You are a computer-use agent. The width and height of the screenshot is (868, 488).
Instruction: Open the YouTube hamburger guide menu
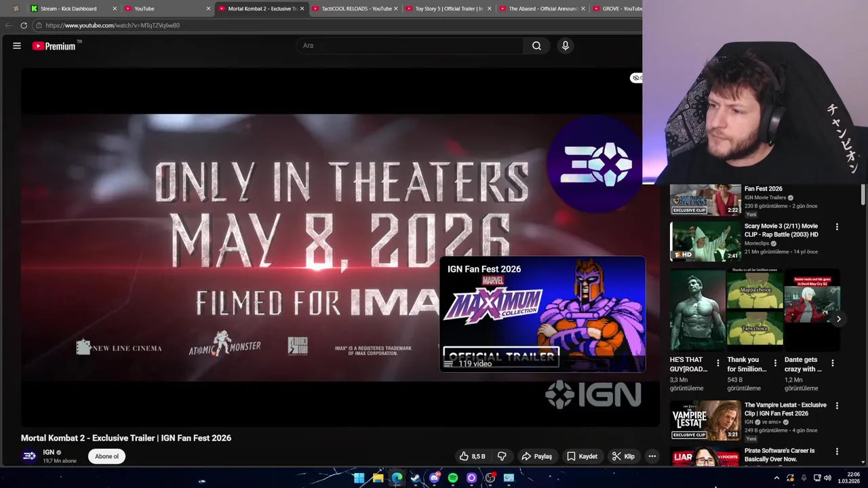17,45
